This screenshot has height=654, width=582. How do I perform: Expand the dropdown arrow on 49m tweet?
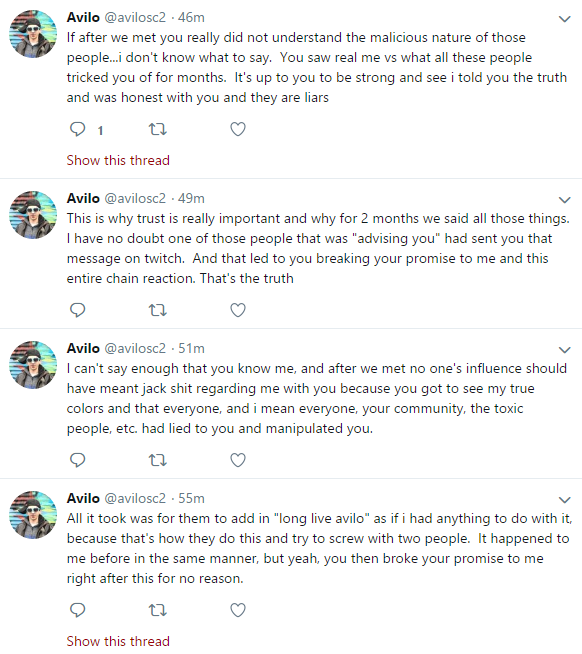click(x=564, y=200)
